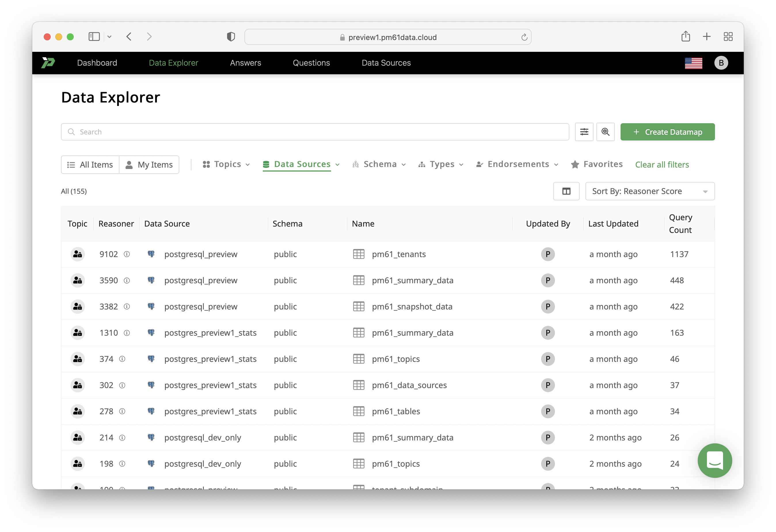Screen dimensions: 776x532
Task: Click info icon next to 1310 score
Action: pos(127,332)
